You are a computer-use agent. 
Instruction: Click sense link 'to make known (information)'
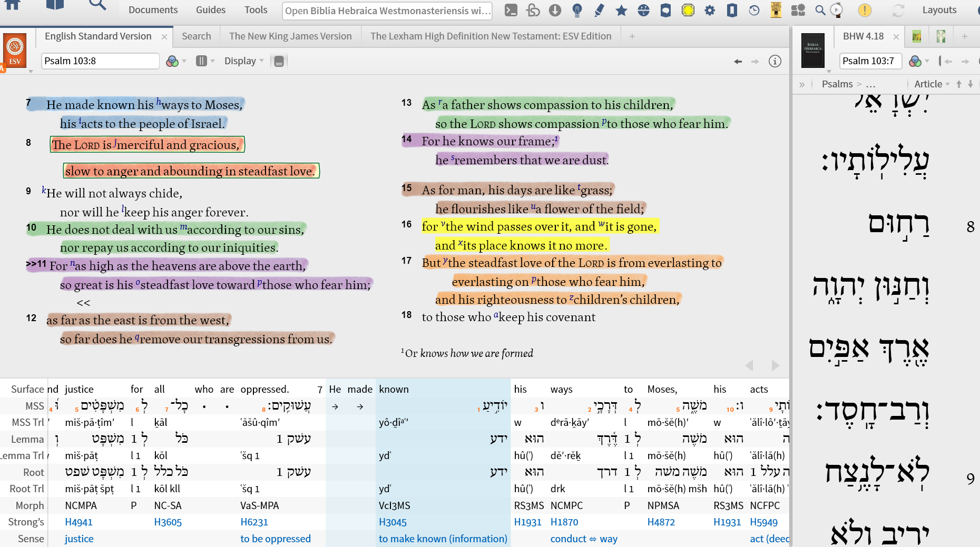coord(443,539)
